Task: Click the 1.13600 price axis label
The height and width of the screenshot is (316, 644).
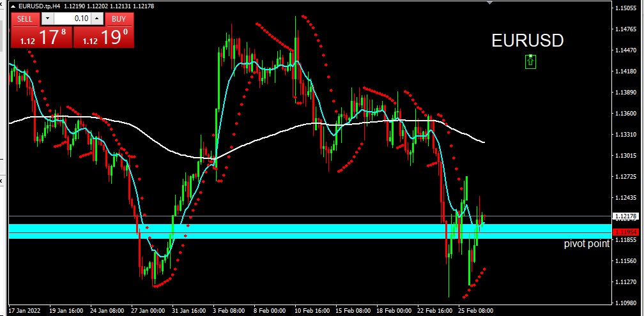Action: point(626,113)
